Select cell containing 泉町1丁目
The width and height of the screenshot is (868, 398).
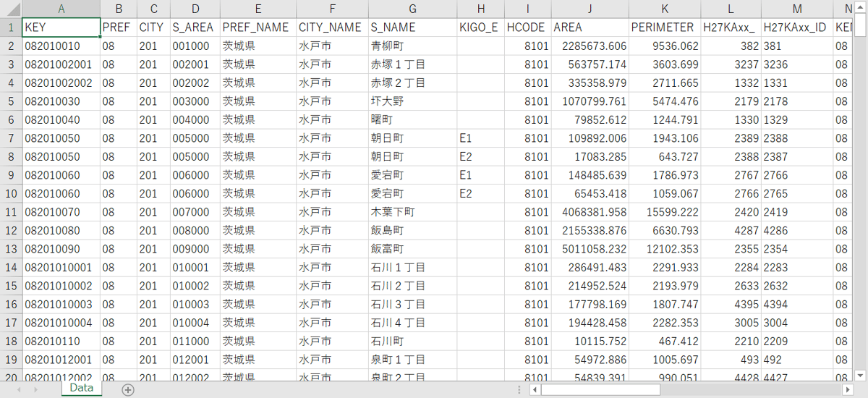(412, 360)
